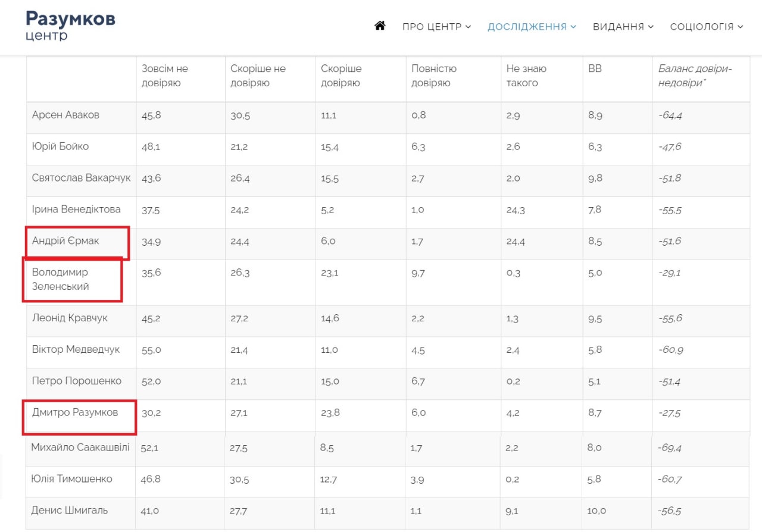This screenshot has width=762, height=532.
Task: Select the 'Скоріше не довіряю' column header
Action: 258,76
